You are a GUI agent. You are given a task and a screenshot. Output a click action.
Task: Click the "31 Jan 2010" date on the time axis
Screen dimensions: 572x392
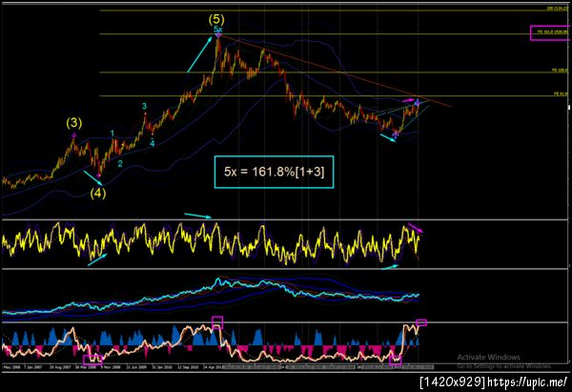pos(162,367)
